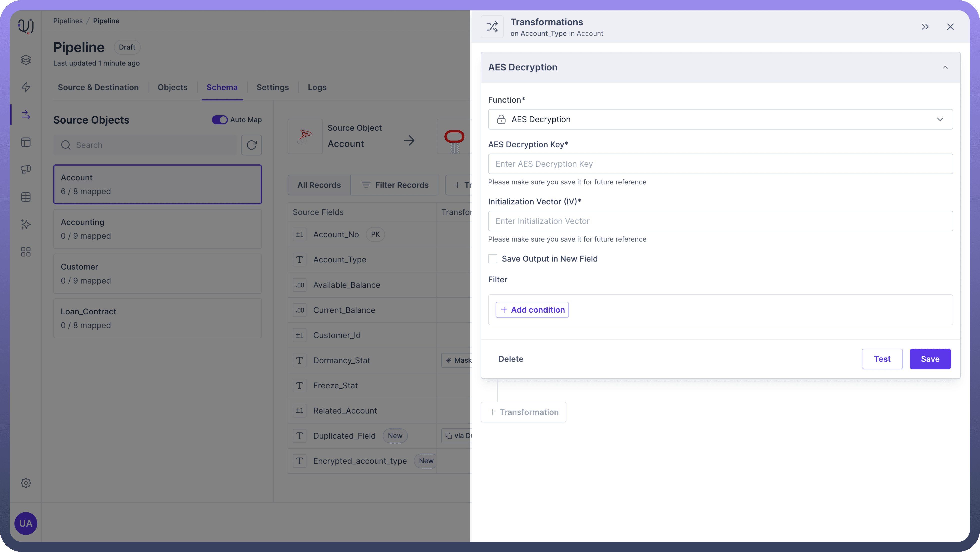Click the refresh source objects icon
980x552 pixels.
pyautogui.click(x=251, y=145)
